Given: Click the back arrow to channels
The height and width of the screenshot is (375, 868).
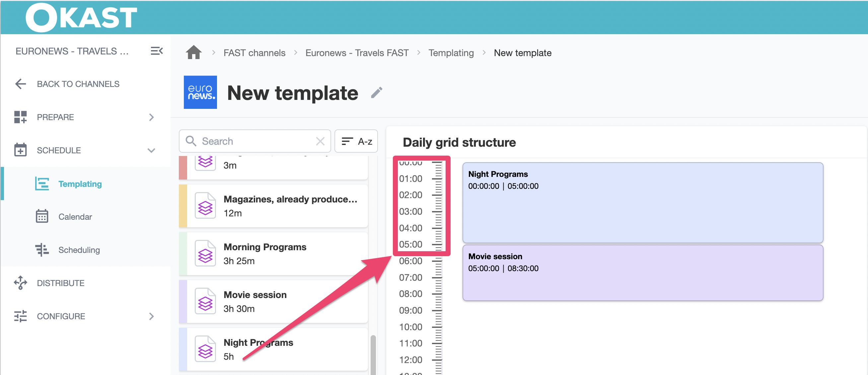Looking at the screenshot, I should (x=21, y=84).
